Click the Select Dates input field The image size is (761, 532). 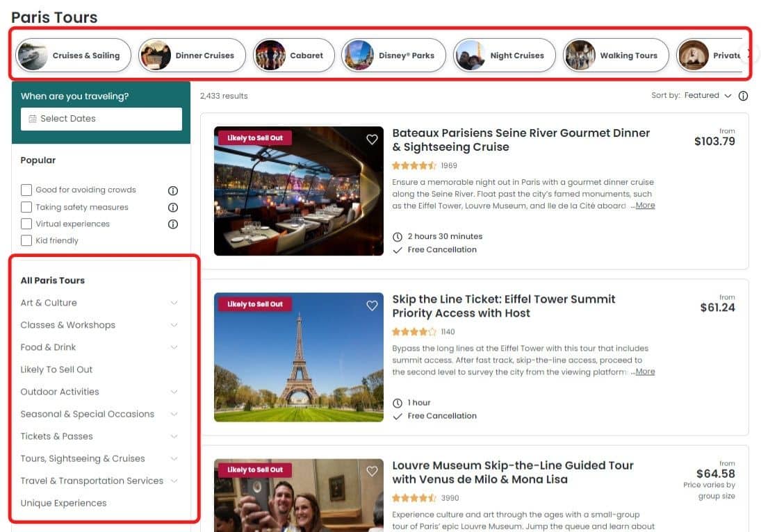click(101, 119)
